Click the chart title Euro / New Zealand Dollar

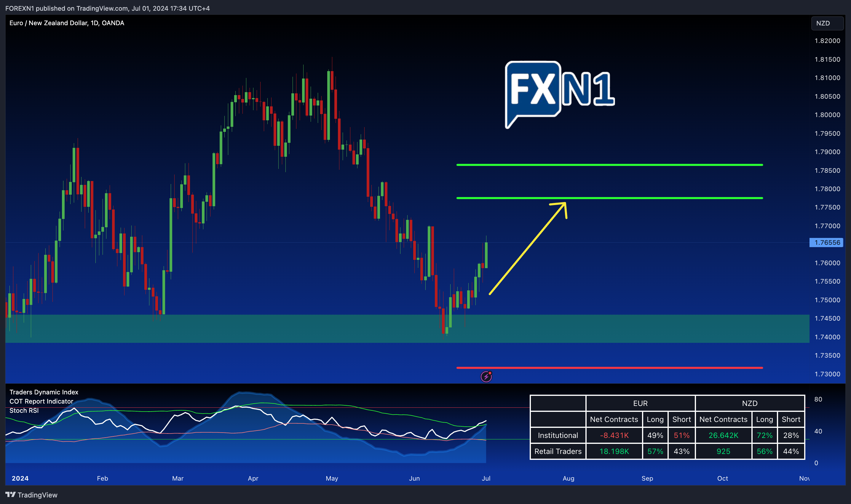pos(67,23)
